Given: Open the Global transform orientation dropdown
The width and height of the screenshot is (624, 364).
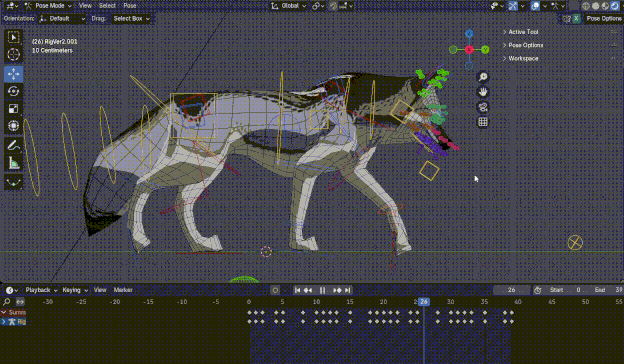Looking at the screenshot, I should pos(289,6).
